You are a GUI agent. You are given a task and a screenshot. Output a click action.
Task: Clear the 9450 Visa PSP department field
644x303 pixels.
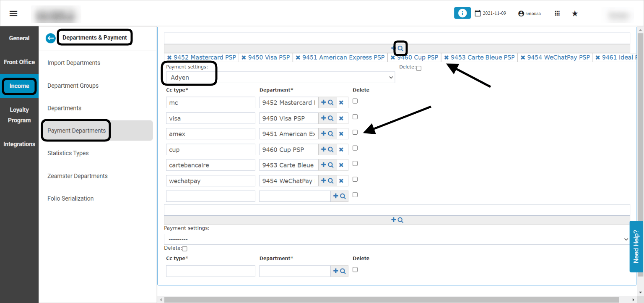(x=342, y=118)
